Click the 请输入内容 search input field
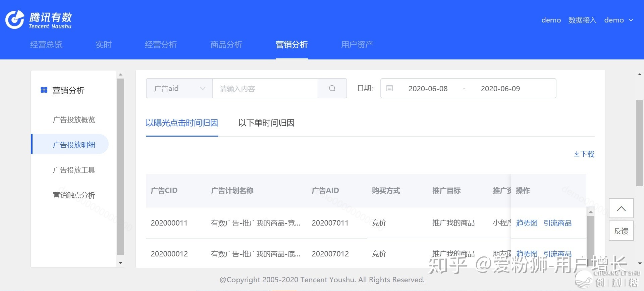Image resolution: width=644 pixels, height=291 pixels. 265,89
